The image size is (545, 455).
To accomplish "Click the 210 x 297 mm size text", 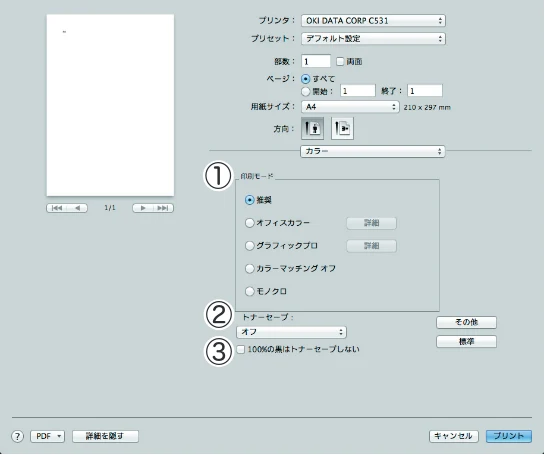I will 427,107.
